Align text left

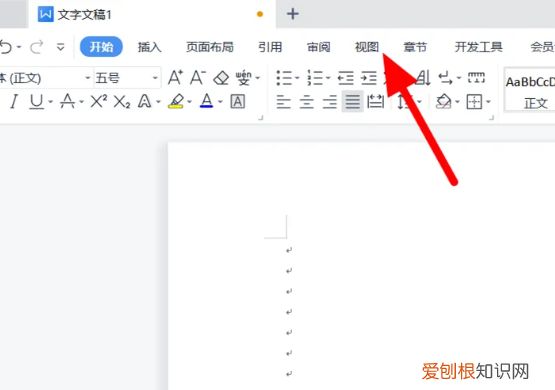(284, 102)
